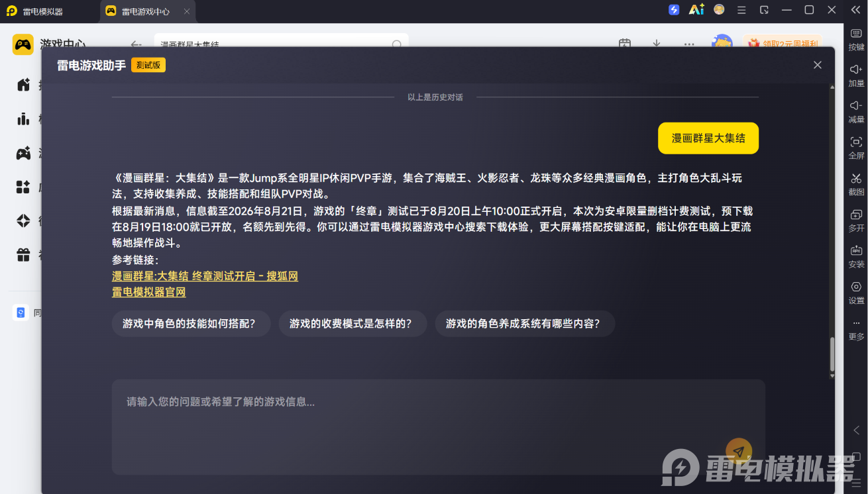868x494 pixels.
Task: Click the 测试版 badge
Action: pos(148,65)
